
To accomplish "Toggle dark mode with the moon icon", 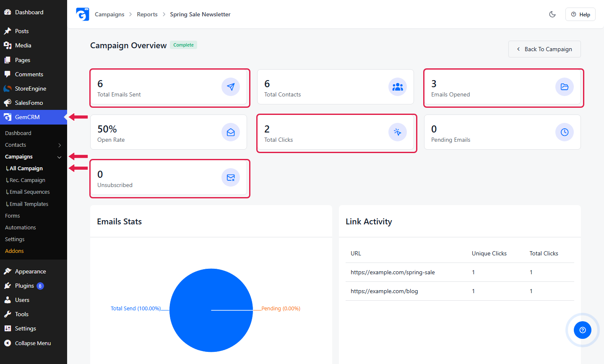I will 552,14.
